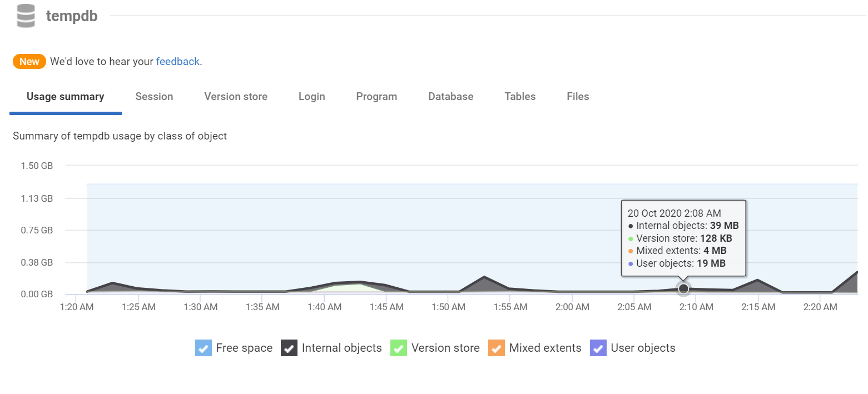Viewport: 868px width, 394px height.
Task: Click the chart spike at 2:15 AM
Action: click(x=758, y=281)
